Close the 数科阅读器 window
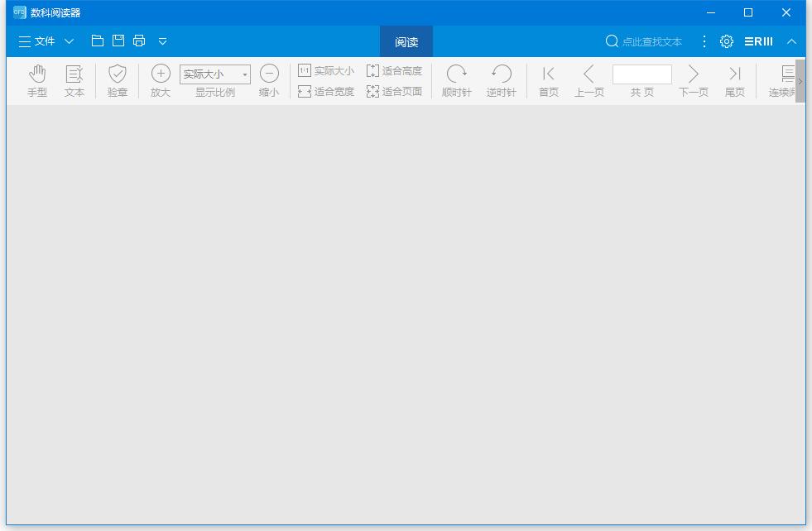The height and width of the screenshot is (531, 812). (786, 12)
